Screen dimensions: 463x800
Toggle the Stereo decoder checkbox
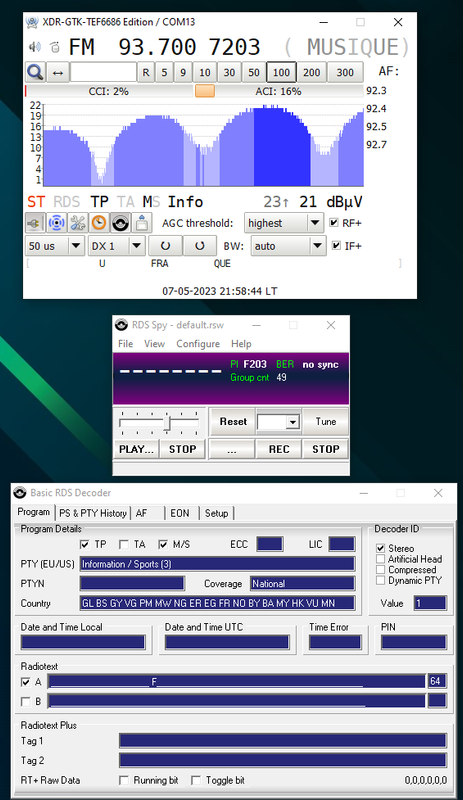pos(380,548)
